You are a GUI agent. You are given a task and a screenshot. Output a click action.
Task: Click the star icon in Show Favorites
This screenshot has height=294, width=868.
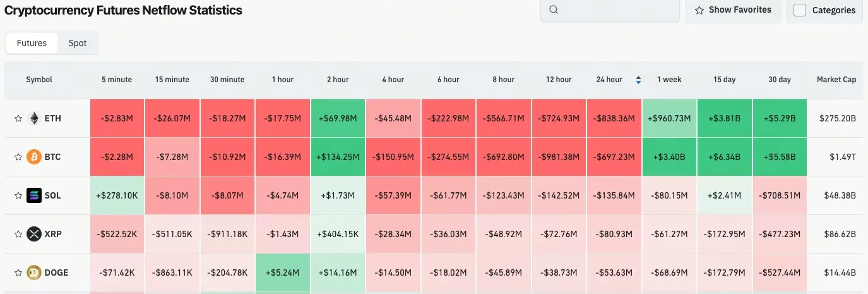pyautogui.click(x=699, y=10)
